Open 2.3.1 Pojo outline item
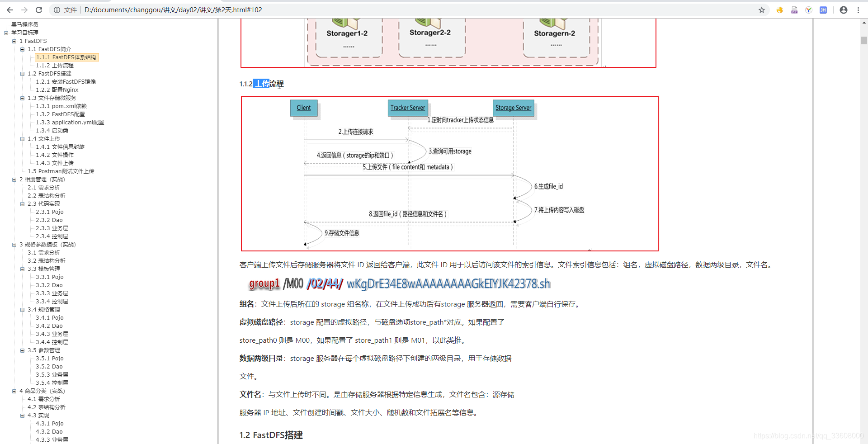The width and height of the screenshot is (868, 444). (50, 212)
